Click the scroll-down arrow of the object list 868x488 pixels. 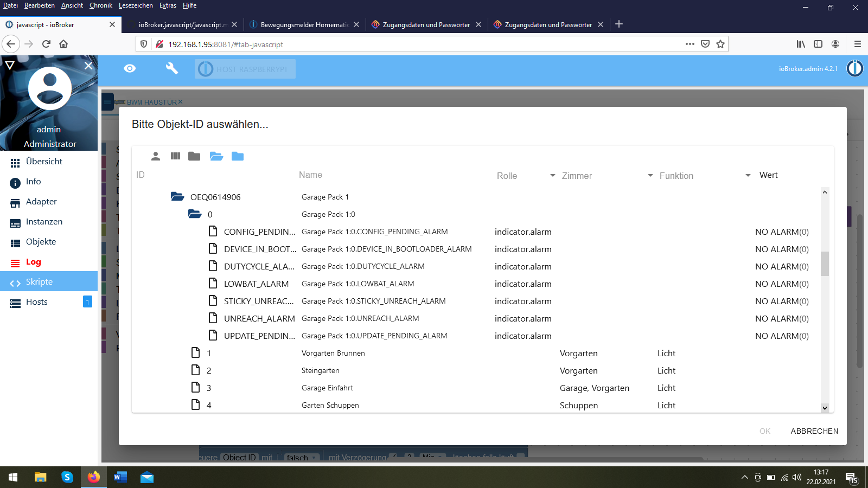pos(825,408)
